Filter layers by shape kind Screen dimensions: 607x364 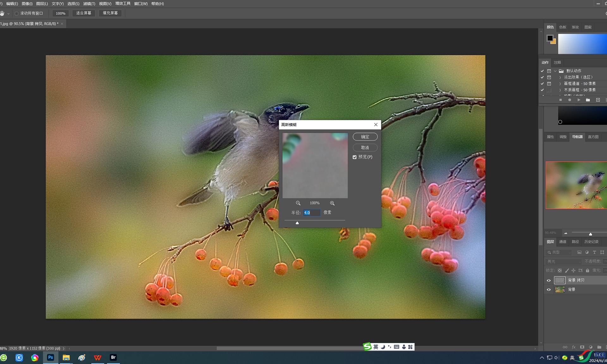click(x=602, y=252)
